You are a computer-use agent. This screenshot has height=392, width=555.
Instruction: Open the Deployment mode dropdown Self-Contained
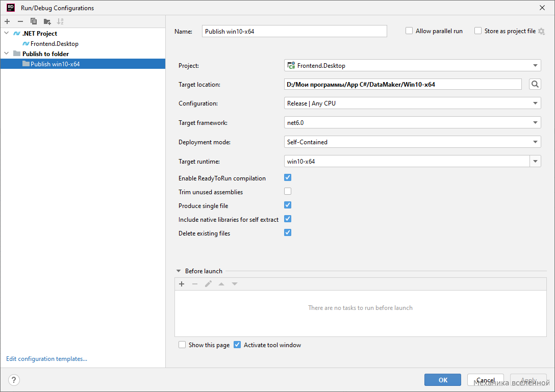pos(412,142)
